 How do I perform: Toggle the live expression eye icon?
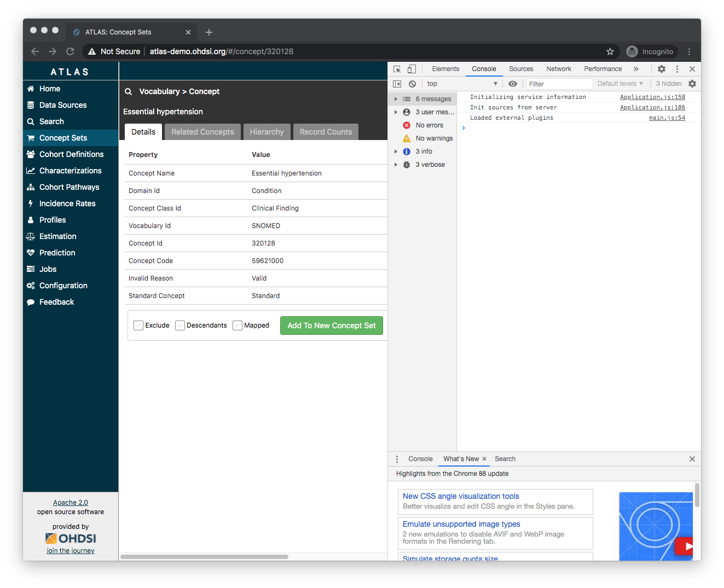pyautogui.click(x=513, y=84)
